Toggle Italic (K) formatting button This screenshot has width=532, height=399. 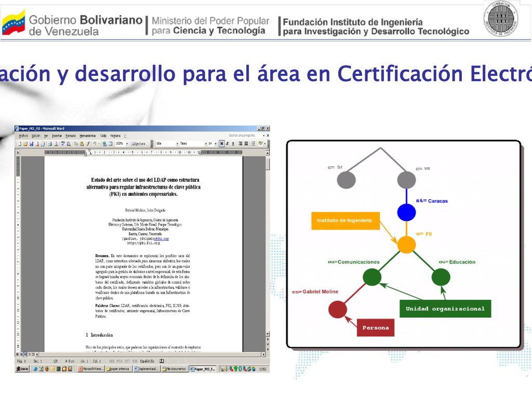tap(228, 144)
